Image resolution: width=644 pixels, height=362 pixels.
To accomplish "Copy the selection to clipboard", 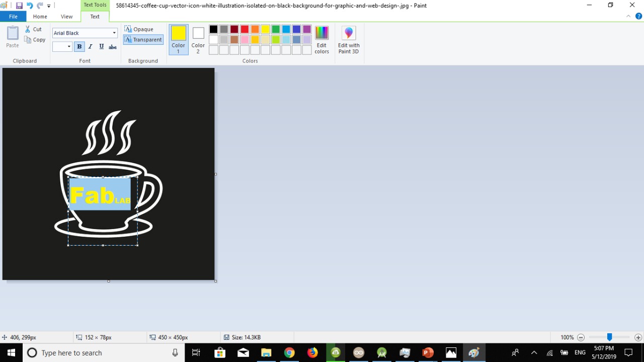I will tap(35, 40).
